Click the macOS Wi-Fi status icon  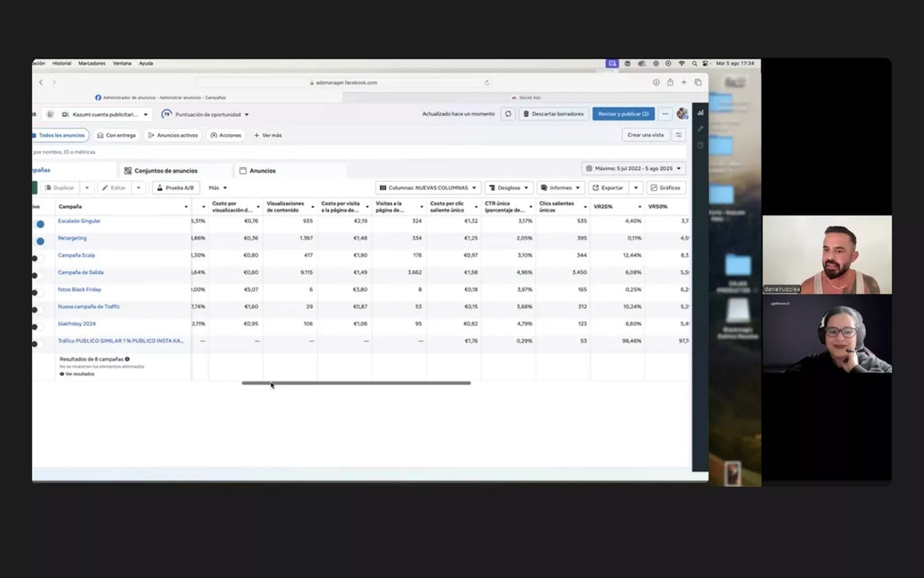tap(681, 63)
